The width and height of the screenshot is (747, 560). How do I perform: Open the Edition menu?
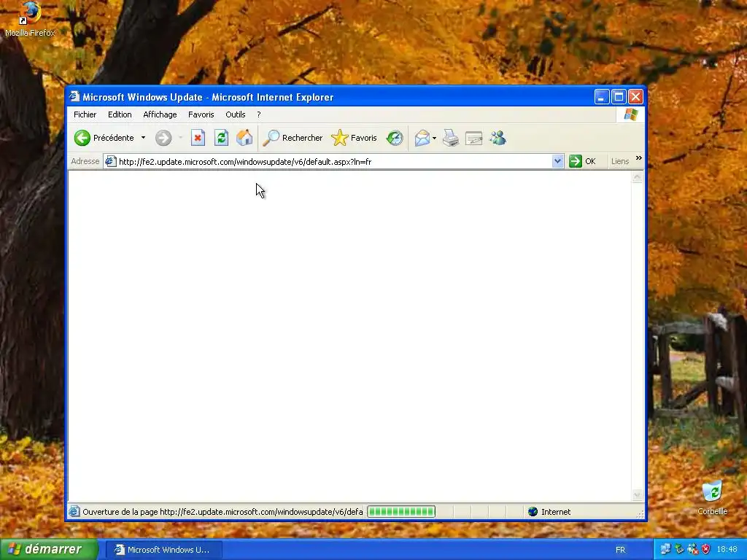tap(120, 114)
